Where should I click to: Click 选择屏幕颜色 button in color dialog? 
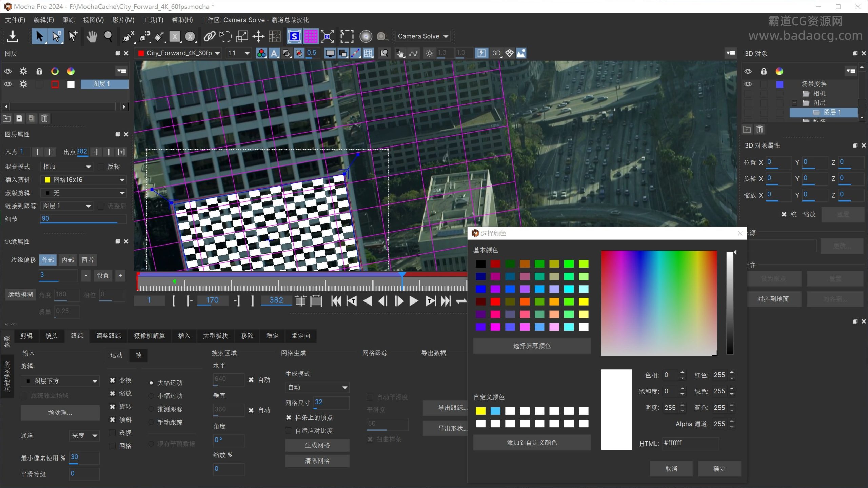click(532, 346)
